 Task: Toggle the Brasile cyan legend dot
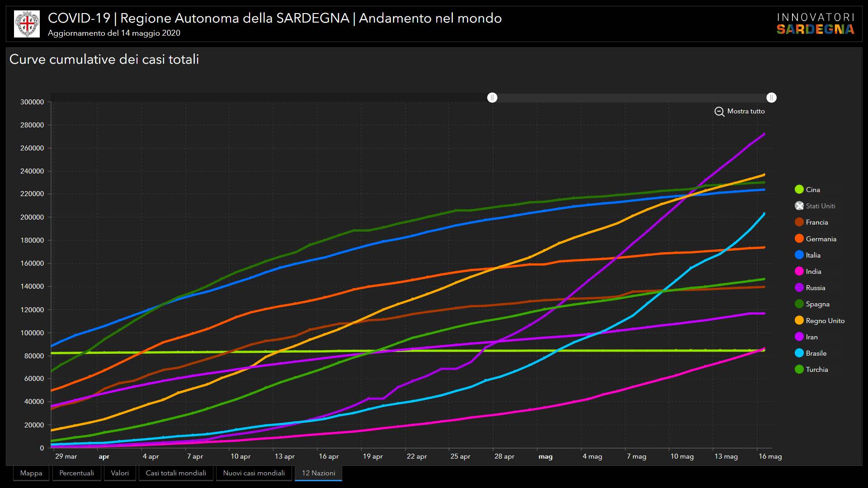[799, 353]
